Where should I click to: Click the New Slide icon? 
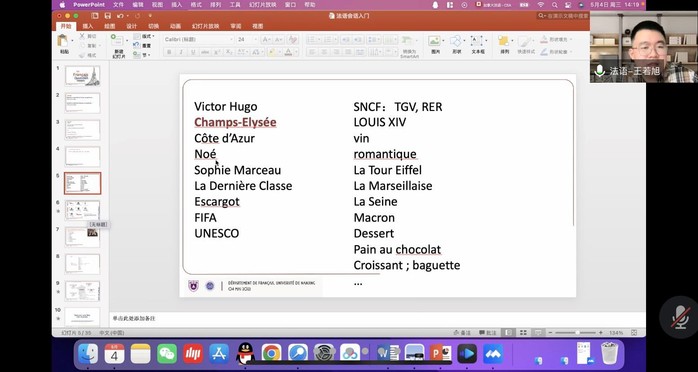(x=117, y=41)
